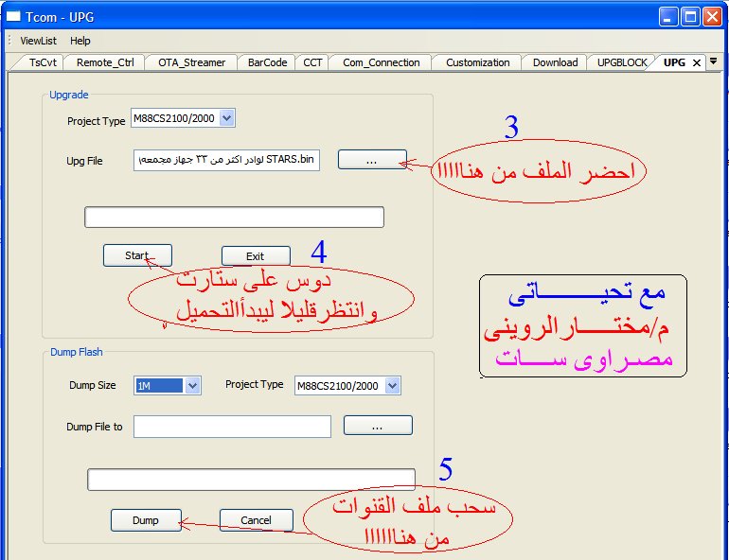
Task: Close the UPG tab with the X icon
Action: pyautogui.click(x=697, y=63)
